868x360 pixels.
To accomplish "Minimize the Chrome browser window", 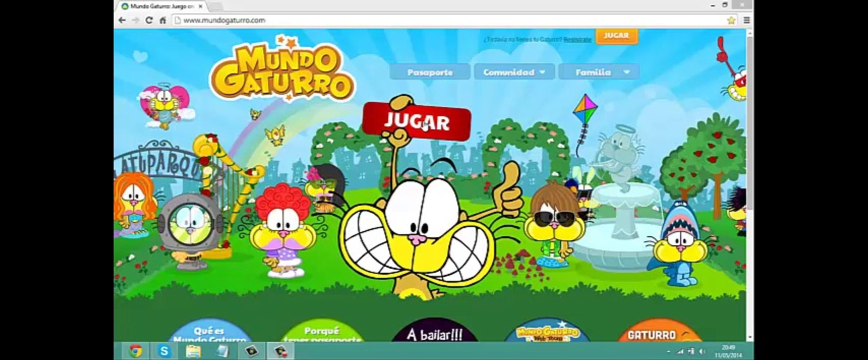I will point(712,5).
